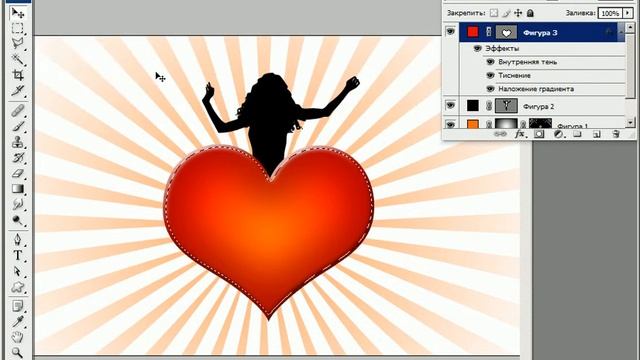Select the Clone Stamp tool
Viewport: 640px width, 360px height.
point(18,142)
